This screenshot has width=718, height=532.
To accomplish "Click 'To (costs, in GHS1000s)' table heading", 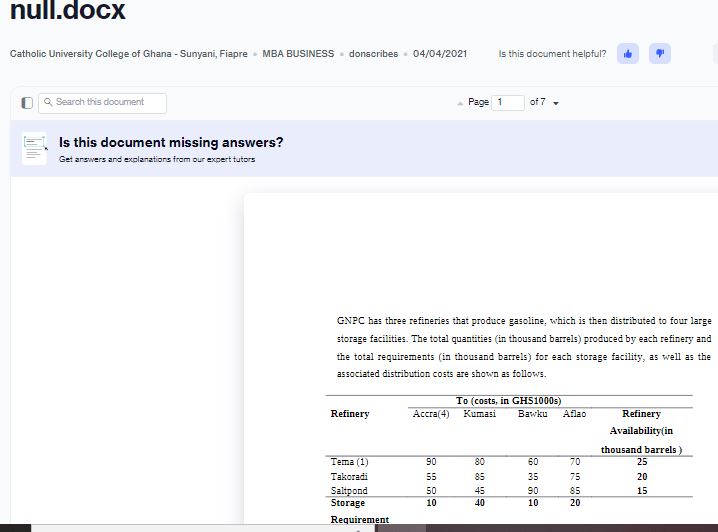I will coord(509,401).
